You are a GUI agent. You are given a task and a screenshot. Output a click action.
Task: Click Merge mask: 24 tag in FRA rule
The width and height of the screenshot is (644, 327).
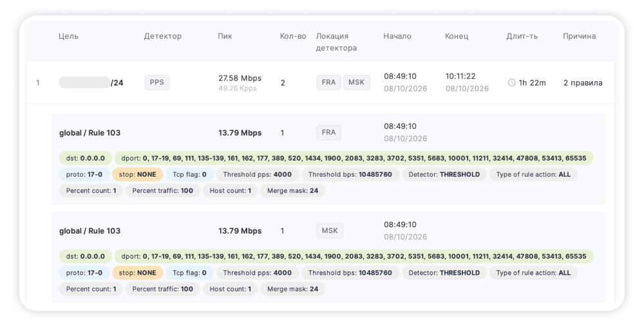293,190
